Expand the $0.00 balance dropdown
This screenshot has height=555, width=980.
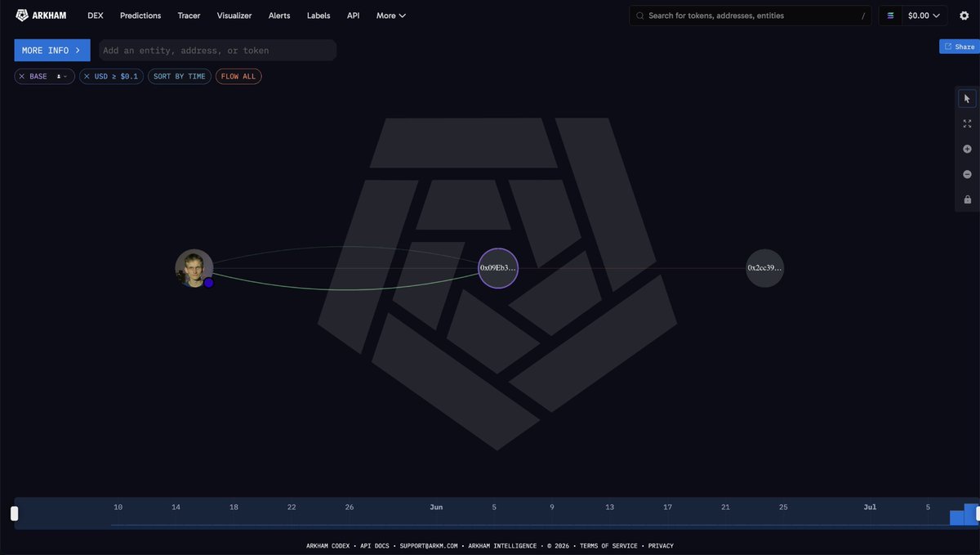pyautogui.click(x=924, y=16)
